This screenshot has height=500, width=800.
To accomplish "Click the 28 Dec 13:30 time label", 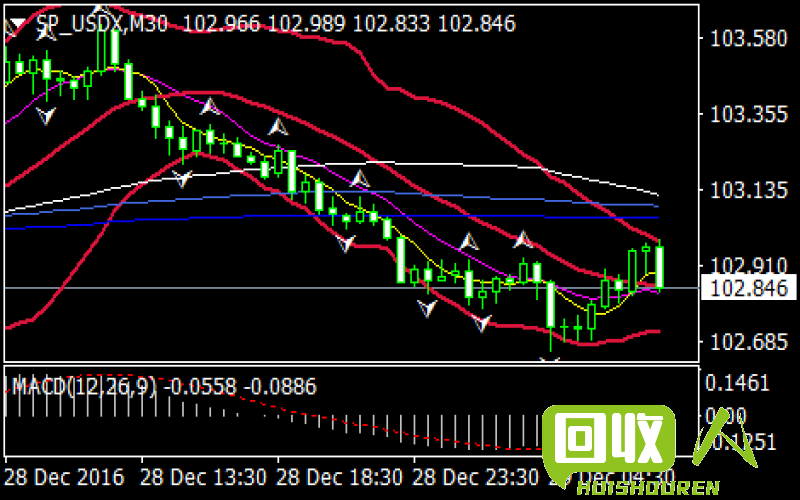I will [203, 478].
